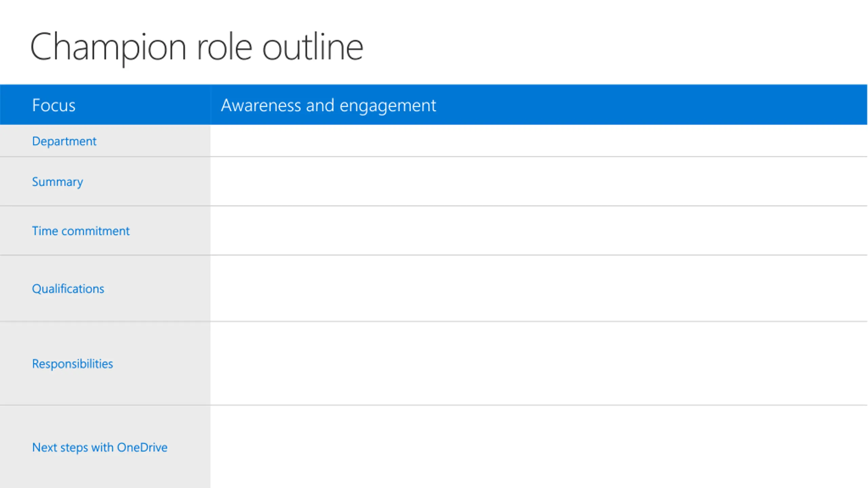Click empty cell beside Responsibilities
This screenshot has width=868, height=488.
click(539, 363)
